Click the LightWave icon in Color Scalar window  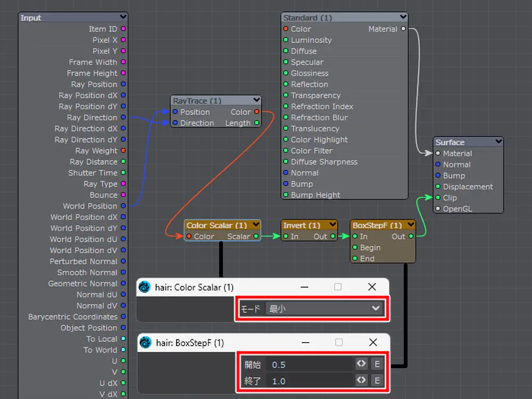tap(144, 287)
